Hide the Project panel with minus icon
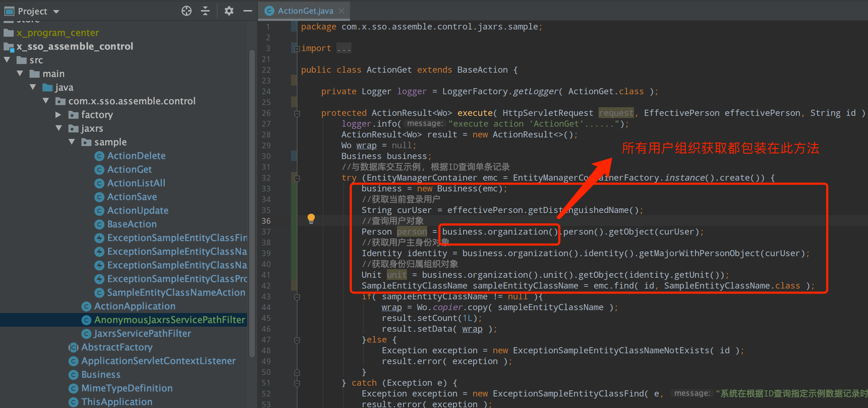868x408 pixels. click(x=248, y=11)
